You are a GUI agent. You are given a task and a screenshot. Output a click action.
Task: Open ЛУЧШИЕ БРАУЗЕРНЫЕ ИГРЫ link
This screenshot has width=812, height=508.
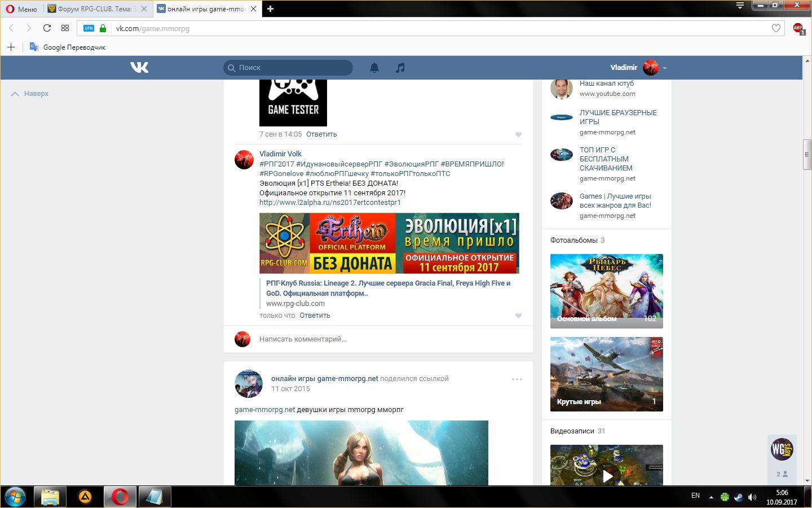[618, 117]
